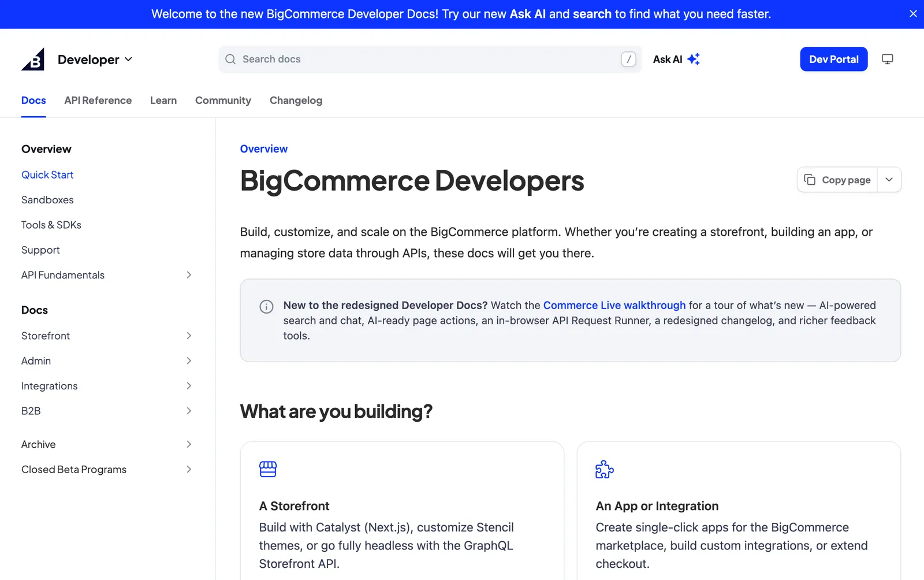
Task: Click the info icon in the notice box
Action: [x=266, y=306]
